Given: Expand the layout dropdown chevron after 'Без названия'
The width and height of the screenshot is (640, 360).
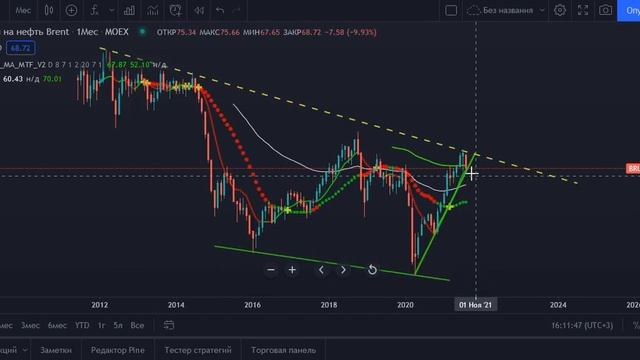Looking at the screenshot, I should coord(542,10).
